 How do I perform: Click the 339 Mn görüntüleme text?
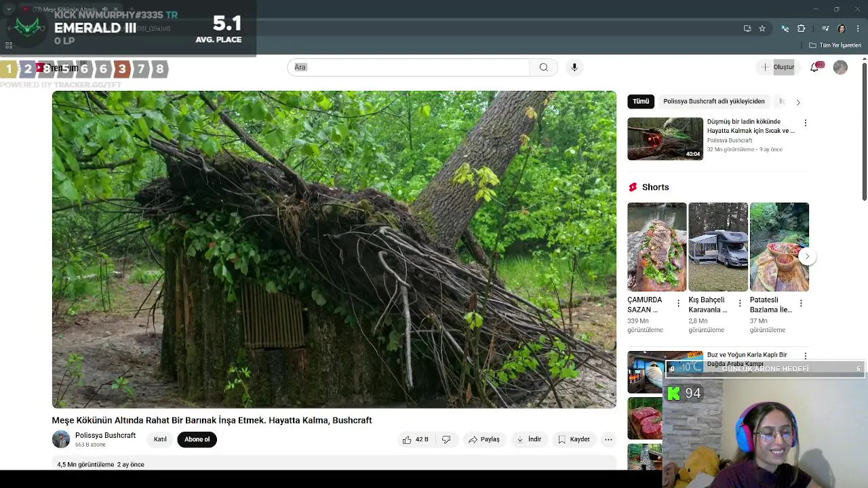pyautogui.click(x=645, y=325)
